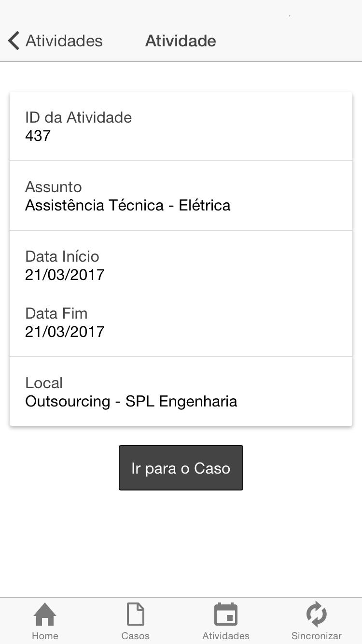Open the Atividades calendar icon
The image size is (362, 644).
pos(226,614)
